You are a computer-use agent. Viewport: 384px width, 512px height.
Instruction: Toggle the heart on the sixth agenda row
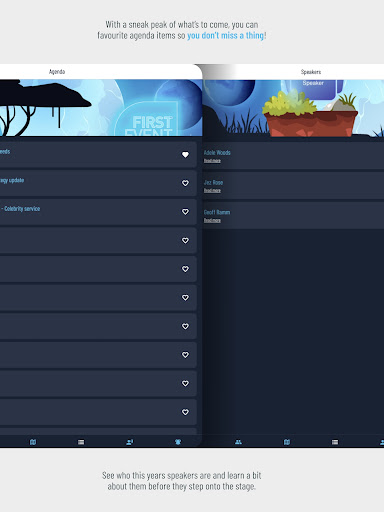[x=185, y=298]
